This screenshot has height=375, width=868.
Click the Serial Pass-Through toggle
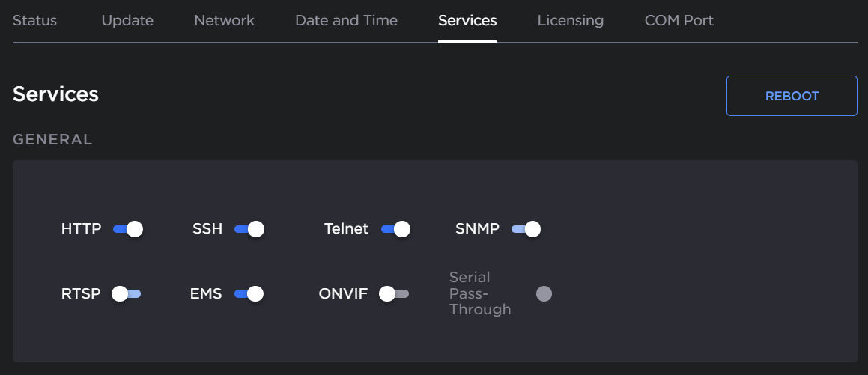click(544, 294)
